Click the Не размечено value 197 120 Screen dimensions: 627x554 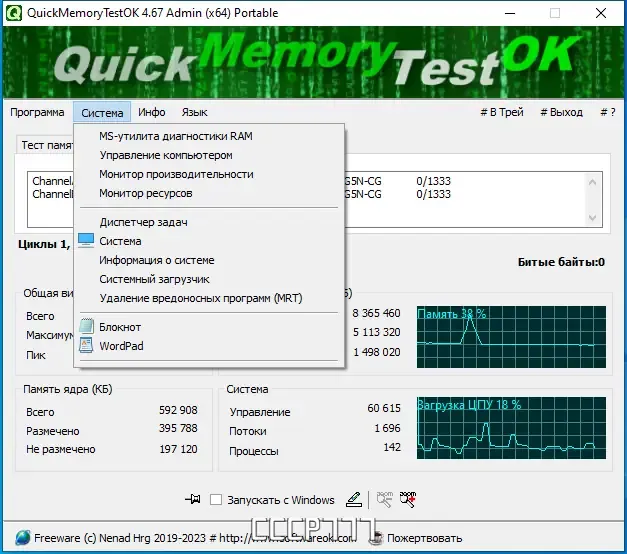[x=178, y=449]
